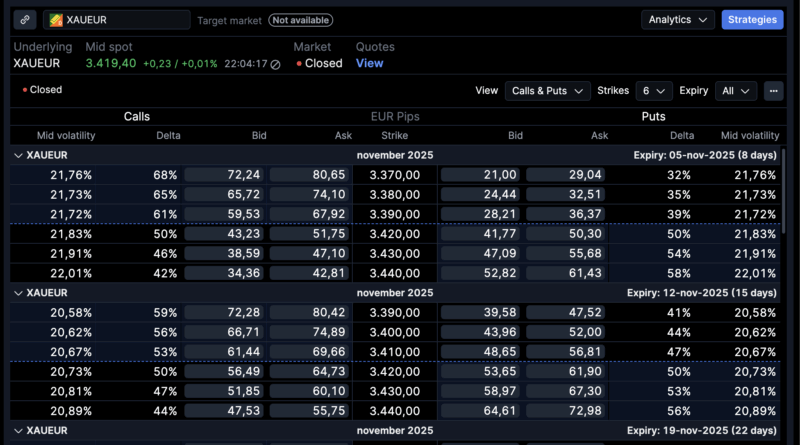This screenshot has height=445, width=800.
Task: Click the Not available target market badge
Action: click(x=301, y=20)
